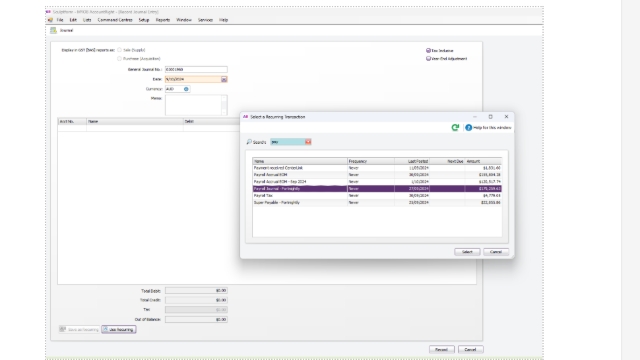Click the Use Recurring button
Screen dimensions: 640x360
pyautogui.click(x=119, y=329)
